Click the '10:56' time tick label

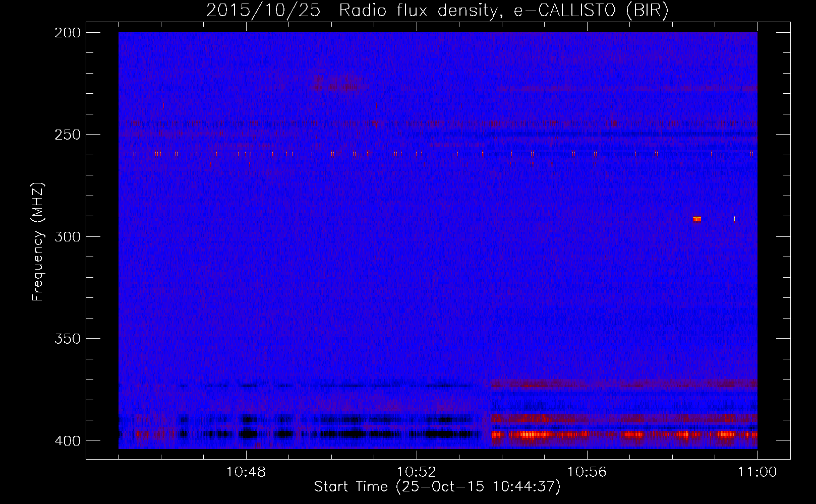[x=587, y=472]
